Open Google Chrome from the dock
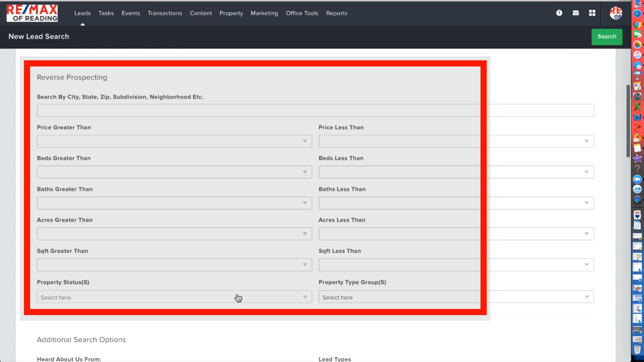Viewport: 644px width, 362px height. click(x=637, y=24)
